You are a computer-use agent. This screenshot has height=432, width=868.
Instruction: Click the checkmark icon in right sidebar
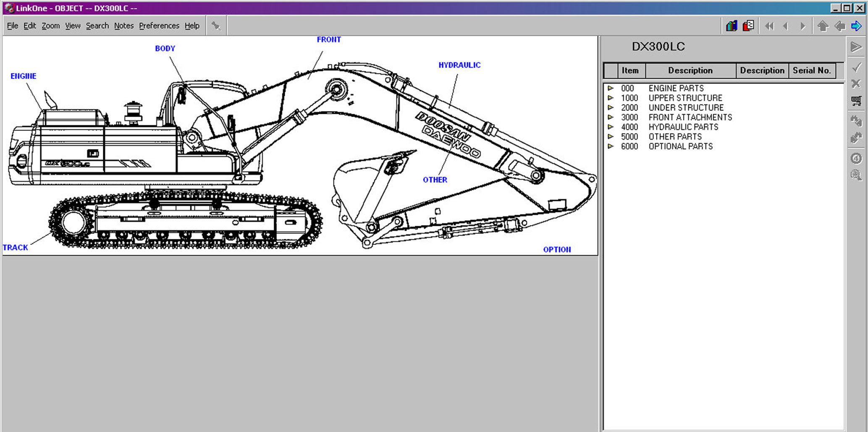tap(856, 67)
